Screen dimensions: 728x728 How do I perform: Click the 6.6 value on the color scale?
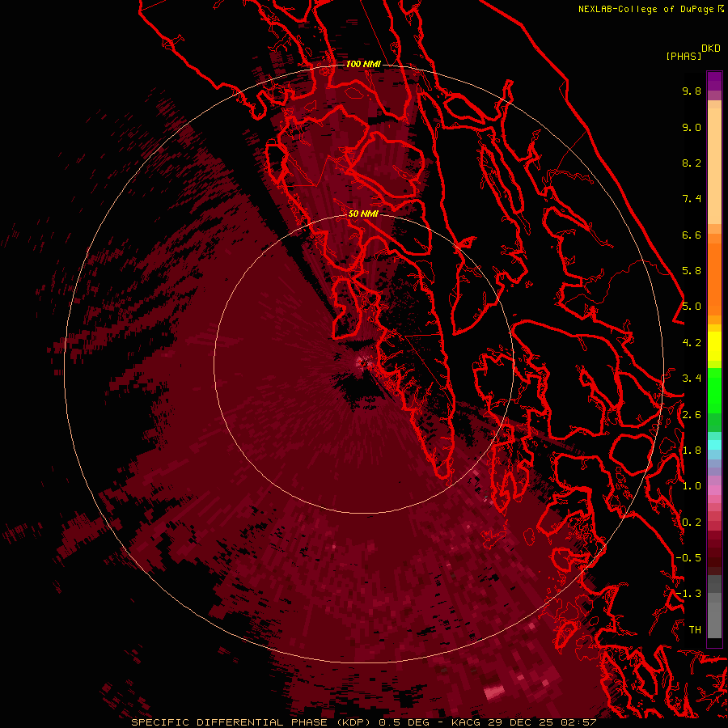[692, 235]
